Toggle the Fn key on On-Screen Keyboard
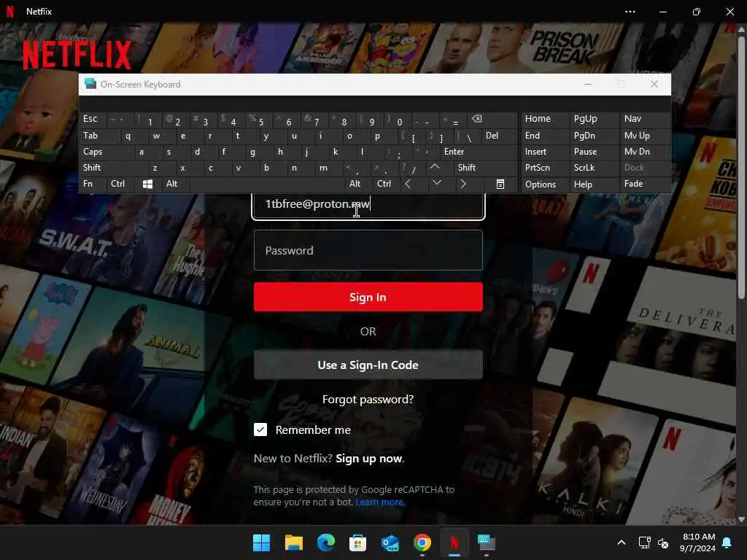Screen dimensions: 747x560 coord(93,184)
